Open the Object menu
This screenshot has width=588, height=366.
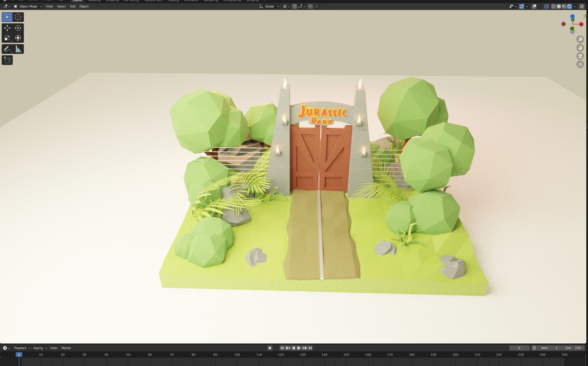coord(84,6)
